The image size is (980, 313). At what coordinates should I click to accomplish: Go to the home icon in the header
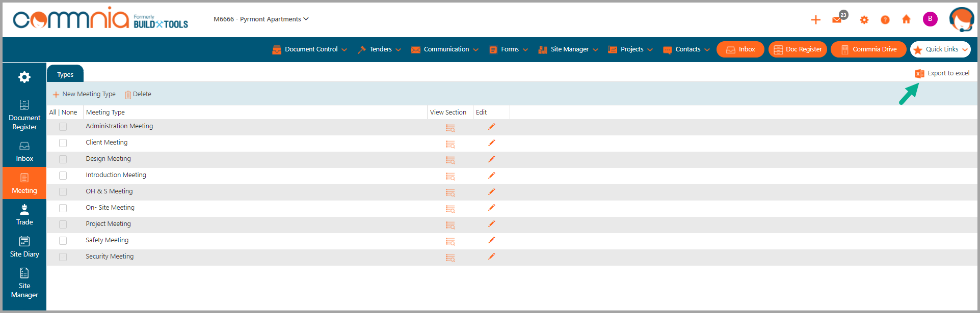pos(906,19)
